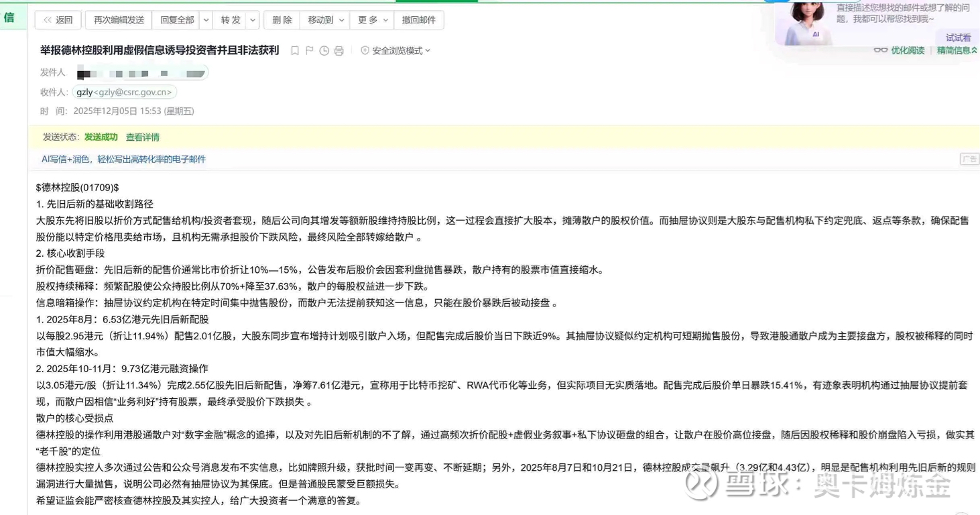Click the heading 1. 先旧后新的基础收割路径
The height and width of the screenshot is (515, 980).
[x=95, y=204]
